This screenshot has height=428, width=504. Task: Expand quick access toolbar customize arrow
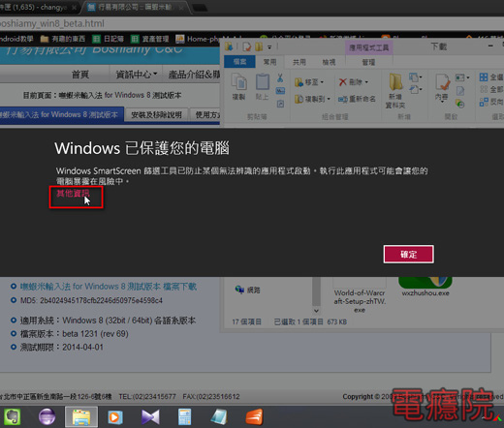[x=269, y=47]
